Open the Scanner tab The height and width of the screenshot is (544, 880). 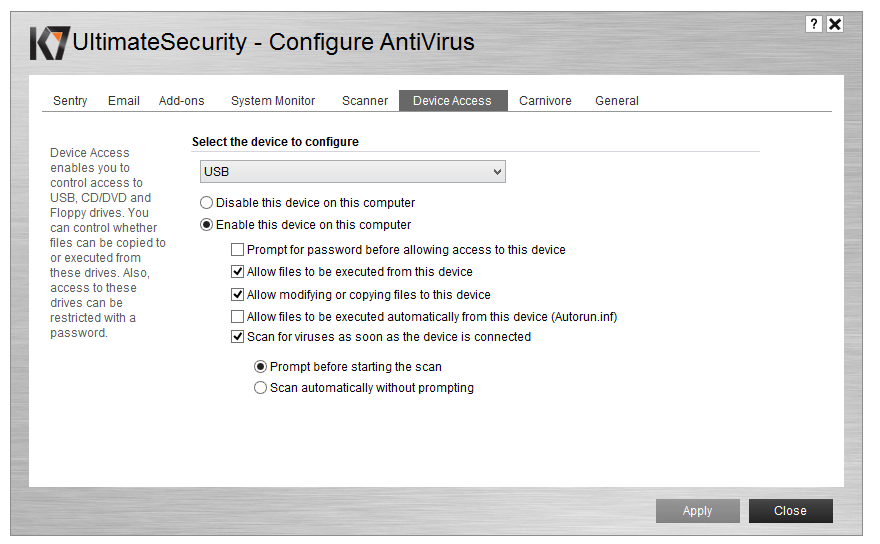pyautogui.click(x=365, y=101)
